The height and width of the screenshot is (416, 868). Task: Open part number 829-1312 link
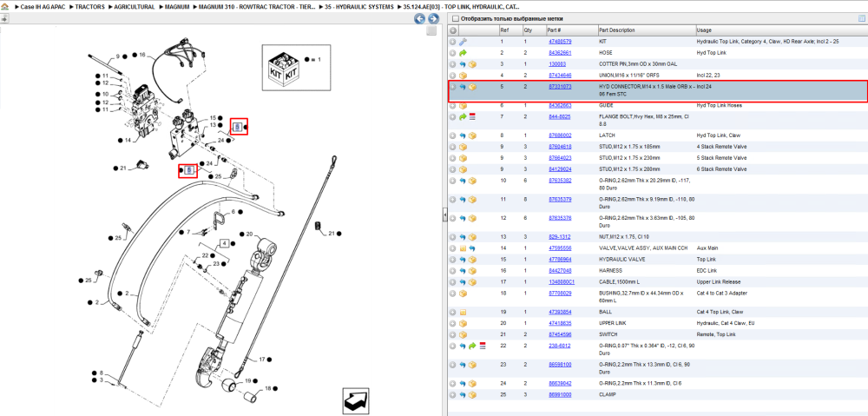pyautogui.click(x=559, y=237)
